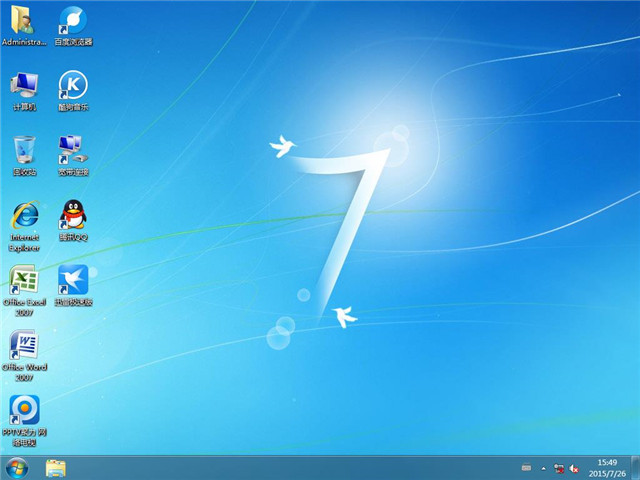This screenshot has height=480, width=640.
Task: Select the 宽带连接 broadband connection shortcut
Action: pyautogui.click(x=73, y=156)
